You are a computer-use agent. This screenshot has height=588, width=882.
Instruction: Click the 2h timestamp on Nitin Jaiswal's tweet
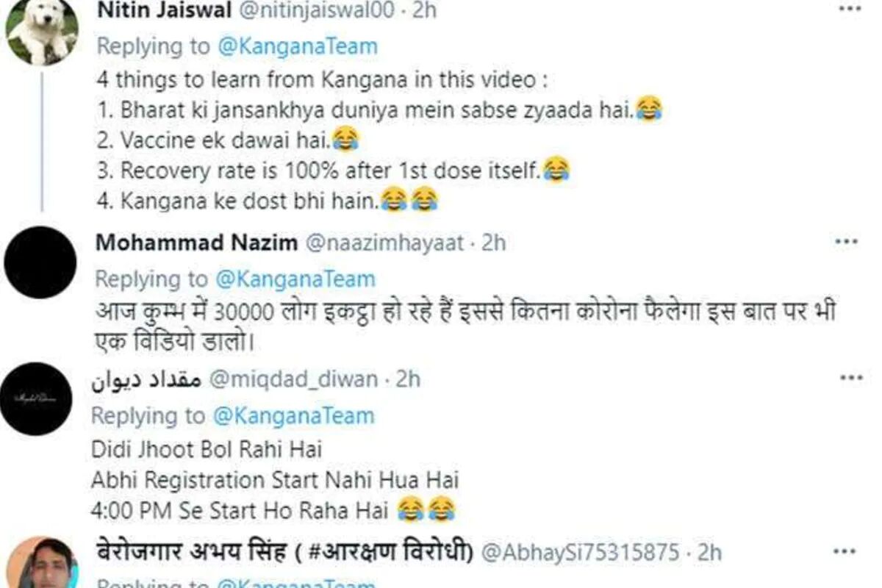click(x=424, y=10)
